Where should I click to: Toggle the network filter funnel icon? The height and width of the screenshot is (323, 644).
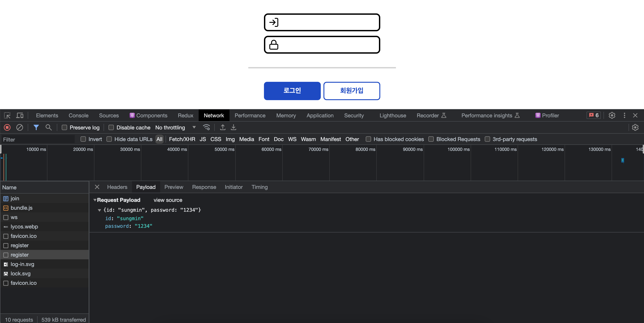[36, 127]
